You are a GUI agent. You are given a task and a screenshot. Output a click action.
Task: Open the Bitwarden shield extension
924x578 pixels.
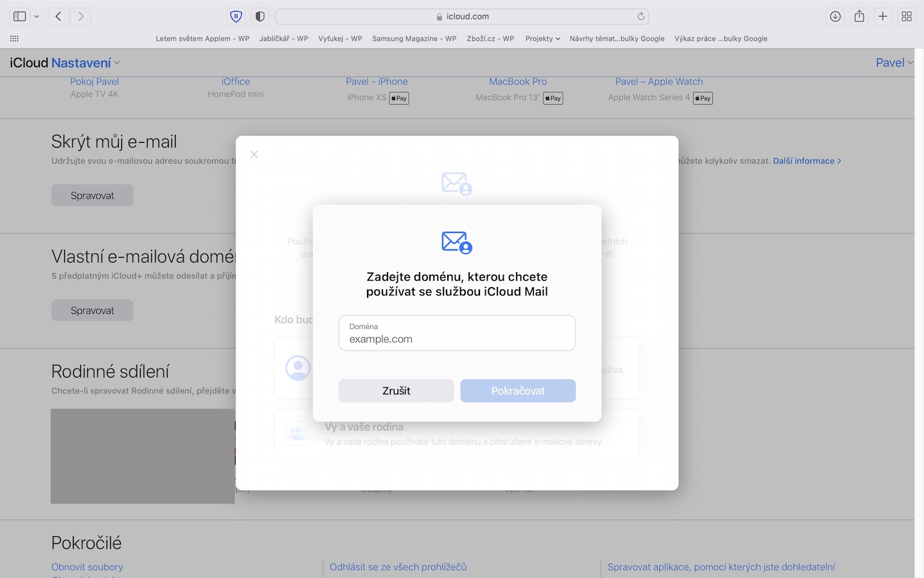tap(236, 17)
